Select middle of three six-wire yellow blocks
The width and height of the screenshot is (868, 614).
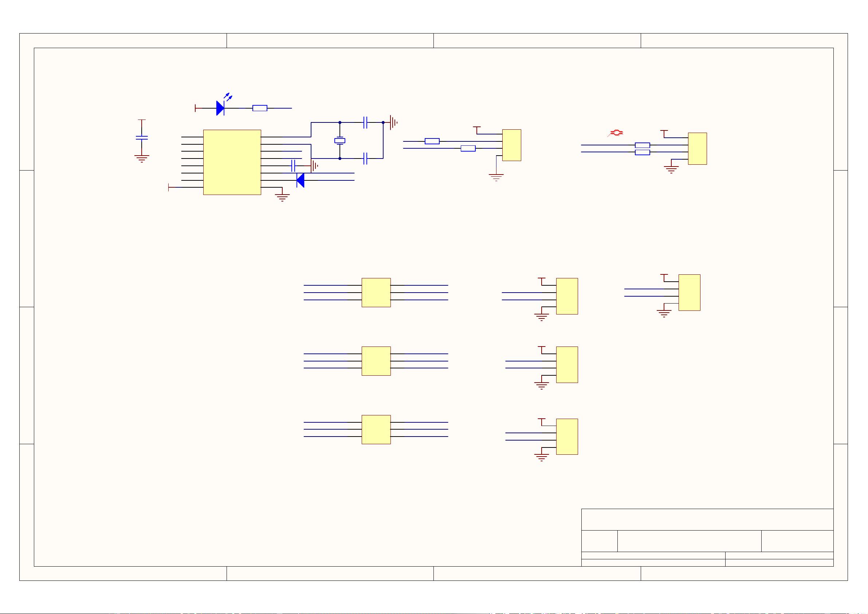tap(376, 361)
